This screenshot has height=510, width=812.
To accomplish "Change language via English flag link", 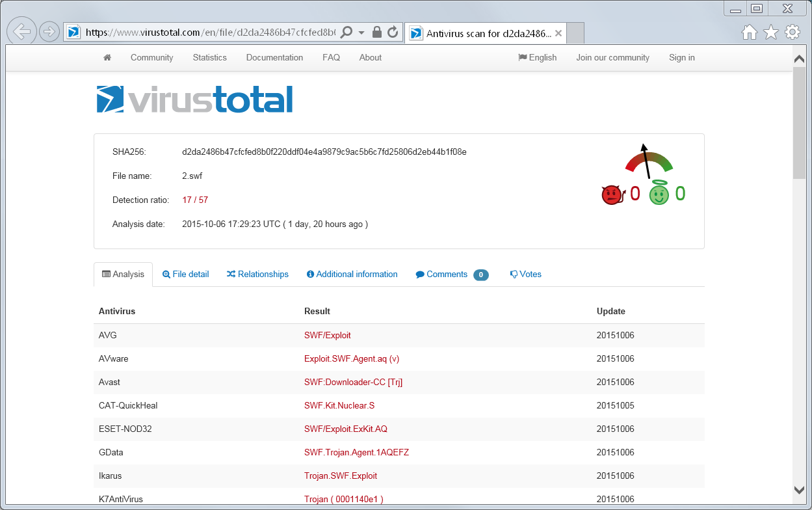I will [x=538, y=57].
